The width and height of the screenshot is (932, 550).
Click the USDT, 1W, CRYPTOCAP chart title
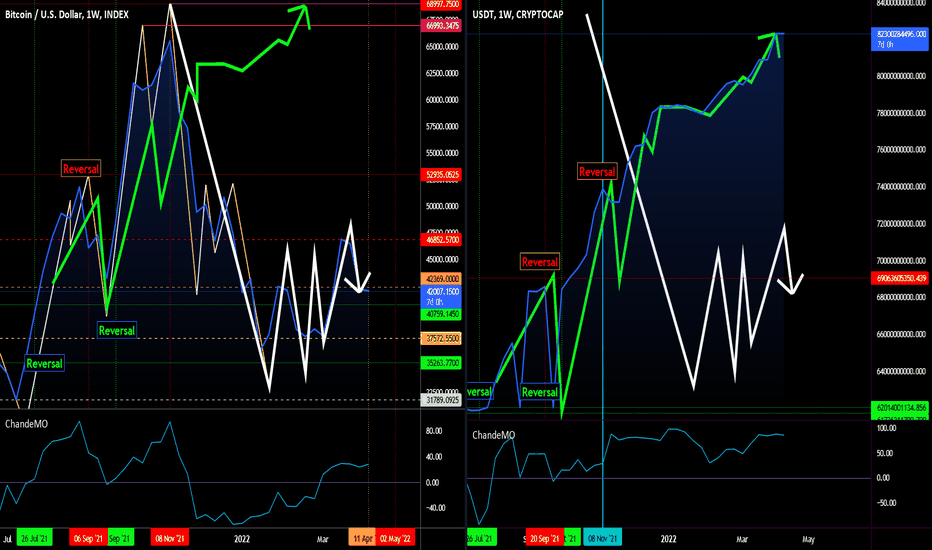point(518,14)
